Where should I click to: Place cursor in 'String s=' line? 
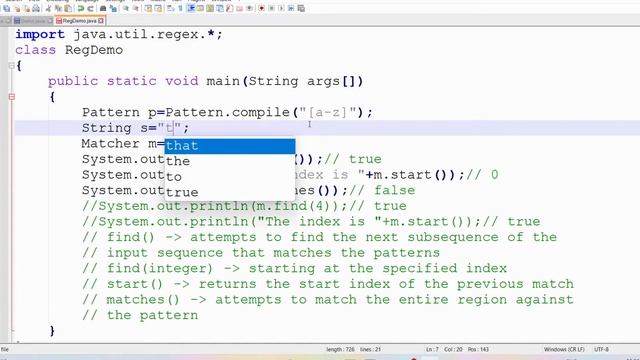[136, 128]
